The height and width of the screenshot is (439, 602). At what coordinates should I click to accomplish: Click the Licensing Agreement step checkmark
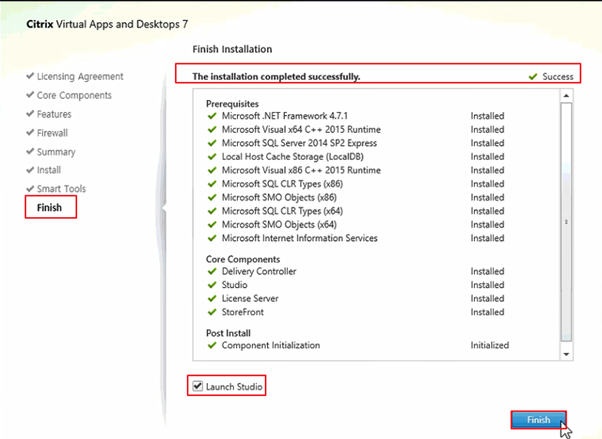click(30, 76)
